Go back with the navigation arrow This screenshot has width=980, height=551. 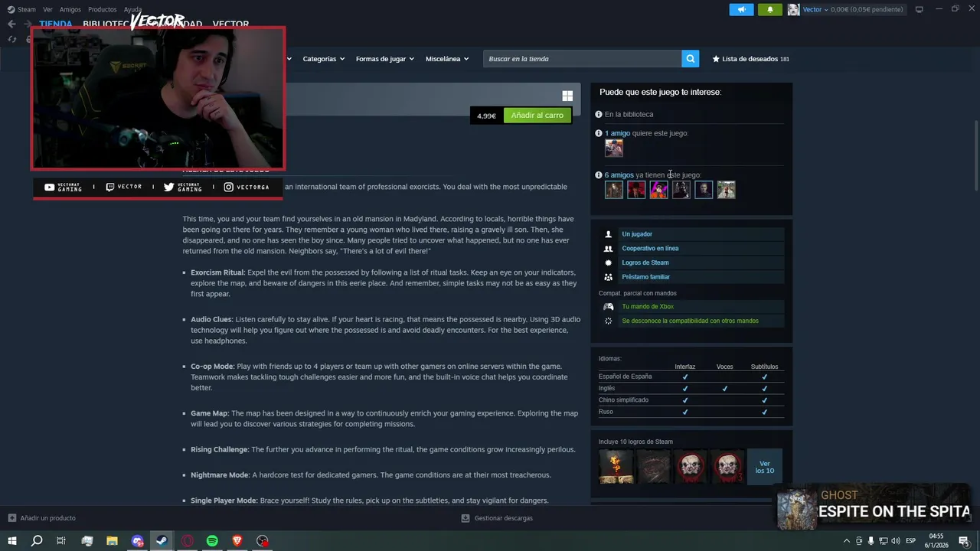(11, 24)
